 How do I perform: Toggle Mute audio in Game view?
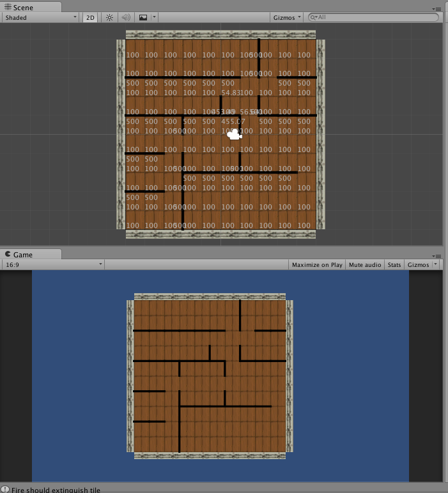click(x=365, y=264)
